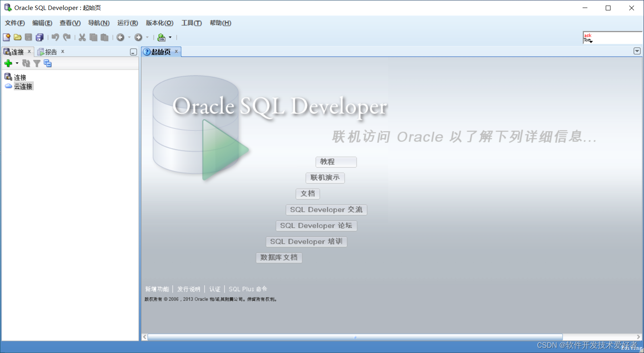Click the SQL Developer 论坛 button
This screenshot has height=353, width=644.
316,226
